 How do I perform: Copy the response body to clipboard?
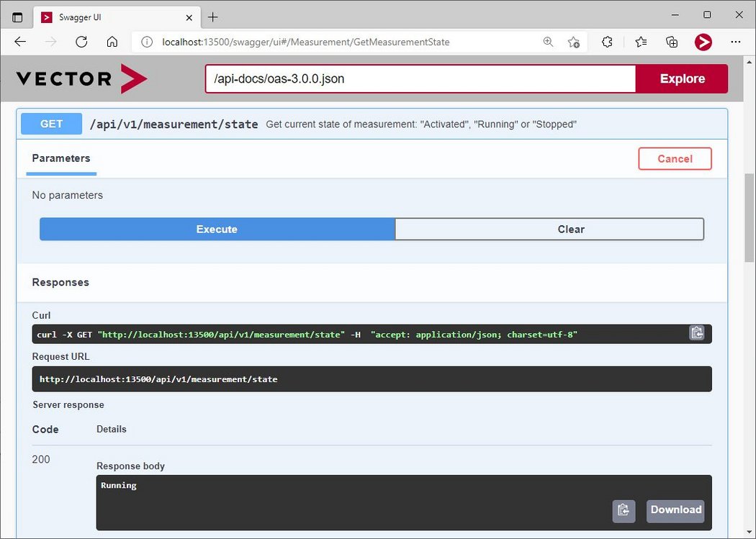pyautogui.click(x=624, y=511)
